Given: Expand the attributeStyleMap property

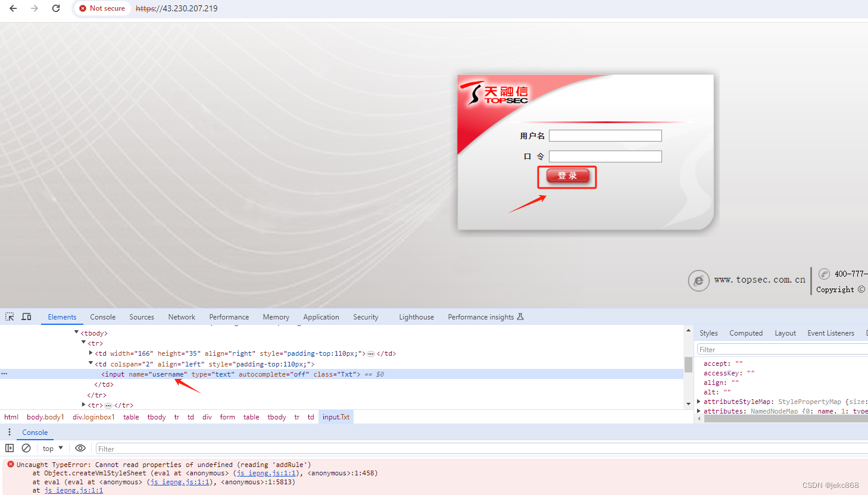Looking at the screenshot, I should click(698, 402).
